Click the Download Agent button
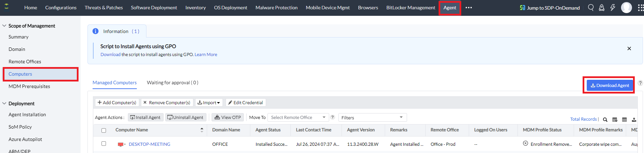The width and height of the screenshot is (644, 153). point(610,85)
